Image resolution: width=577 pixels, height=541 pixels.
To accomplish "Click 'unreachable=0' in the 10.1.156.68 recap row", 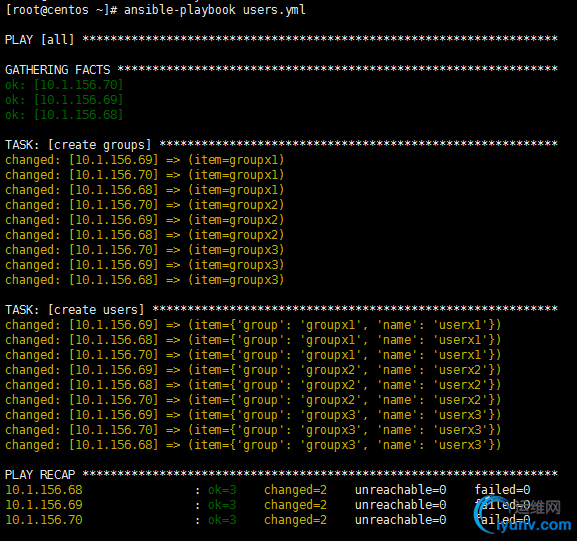I will pyautogui.click(x=400, y=490).
